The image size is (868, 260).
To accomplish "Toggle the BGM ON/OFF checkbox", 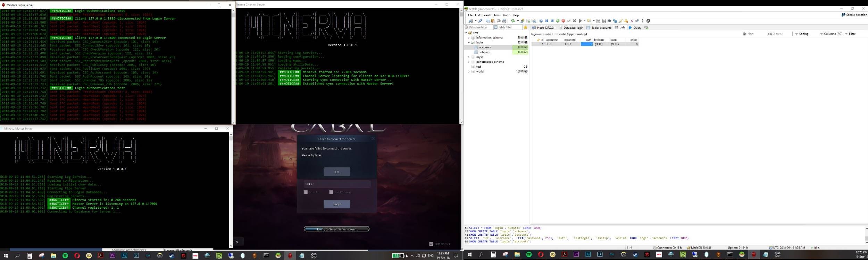I will pos(431,244).
